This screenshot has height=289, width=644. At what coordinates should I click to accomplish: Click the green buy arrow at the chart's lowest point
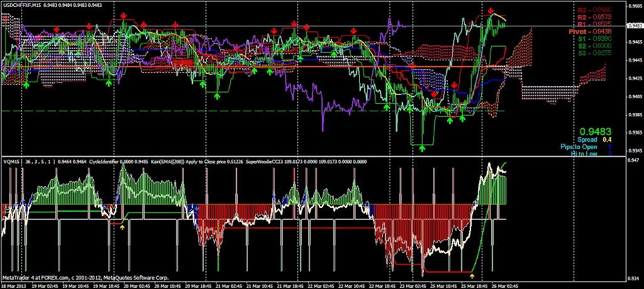point(421,148)
